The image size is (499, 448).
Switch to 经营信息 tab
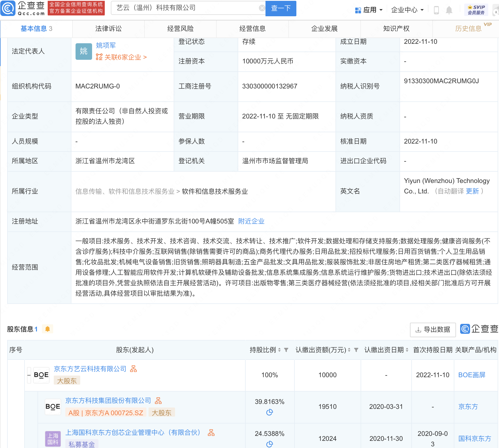pyautogui.click(x=252, y=29)
